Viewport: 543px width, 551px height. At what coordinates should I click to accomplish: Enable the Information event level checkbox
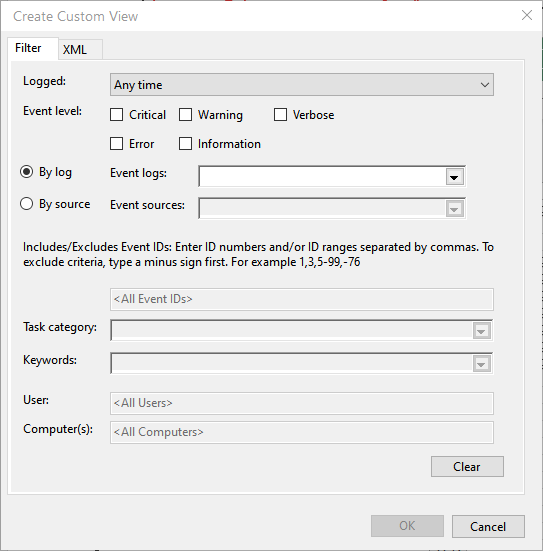(x=185, y=144)
